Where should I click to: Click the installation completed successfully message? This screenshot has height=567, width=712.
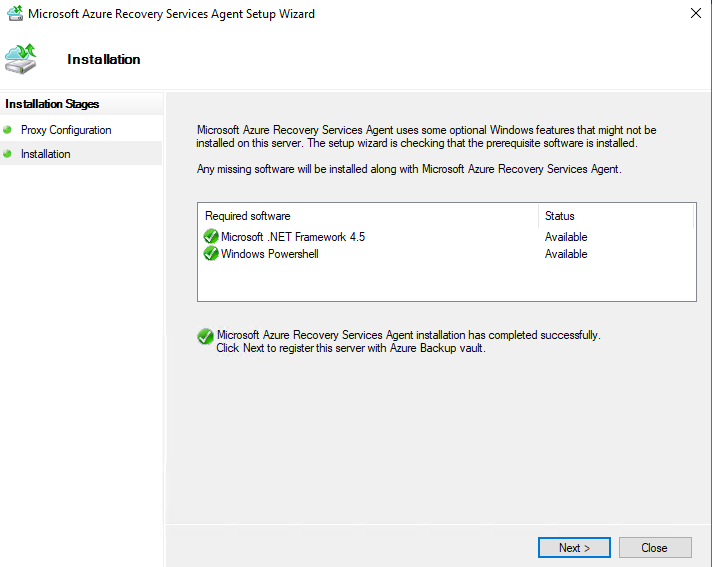(x=408, y=335)
